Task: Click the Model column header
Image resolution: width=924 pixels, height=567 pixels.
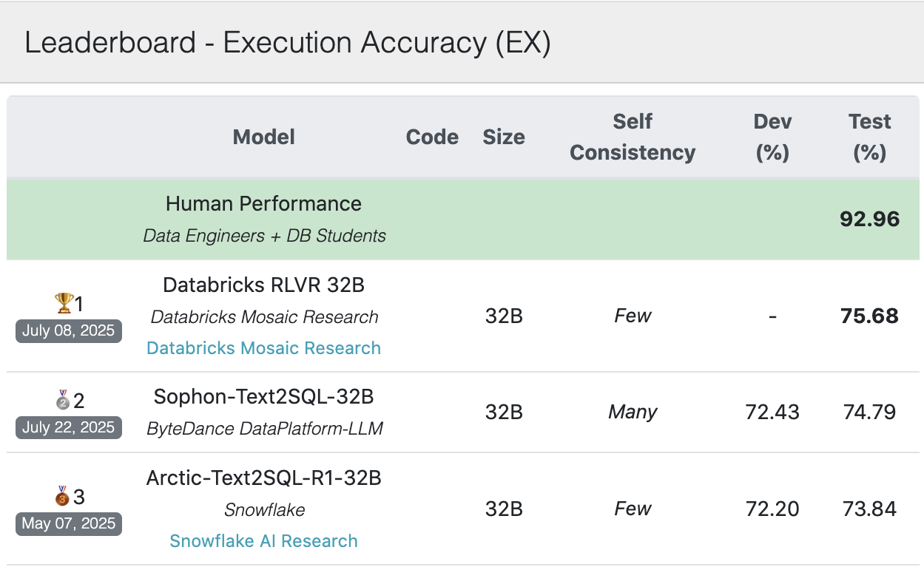Action: tap(264, 137)
